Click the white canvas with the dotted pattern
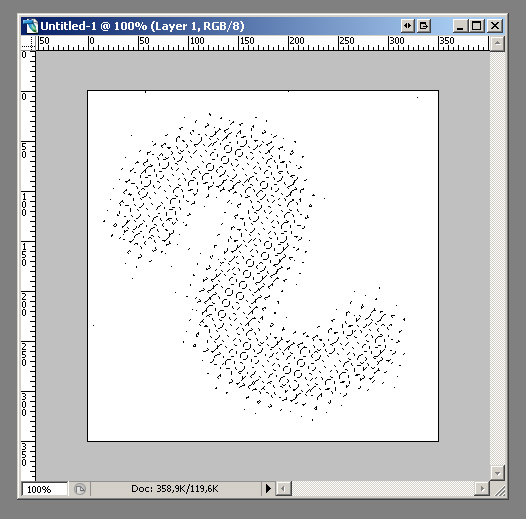526x519 pixels. [x=263, y=266]
